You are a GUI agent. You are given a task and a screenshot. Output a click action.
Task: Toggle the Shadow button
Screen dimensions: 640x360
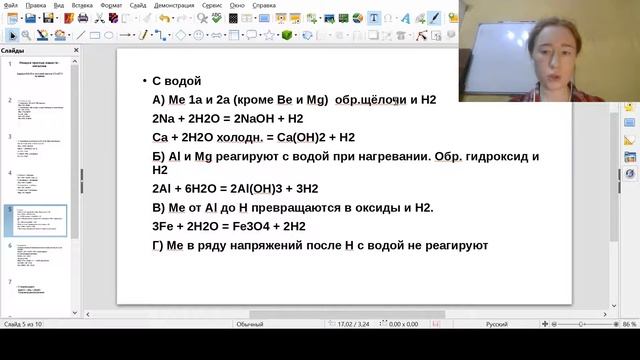[x=373, y=36]
